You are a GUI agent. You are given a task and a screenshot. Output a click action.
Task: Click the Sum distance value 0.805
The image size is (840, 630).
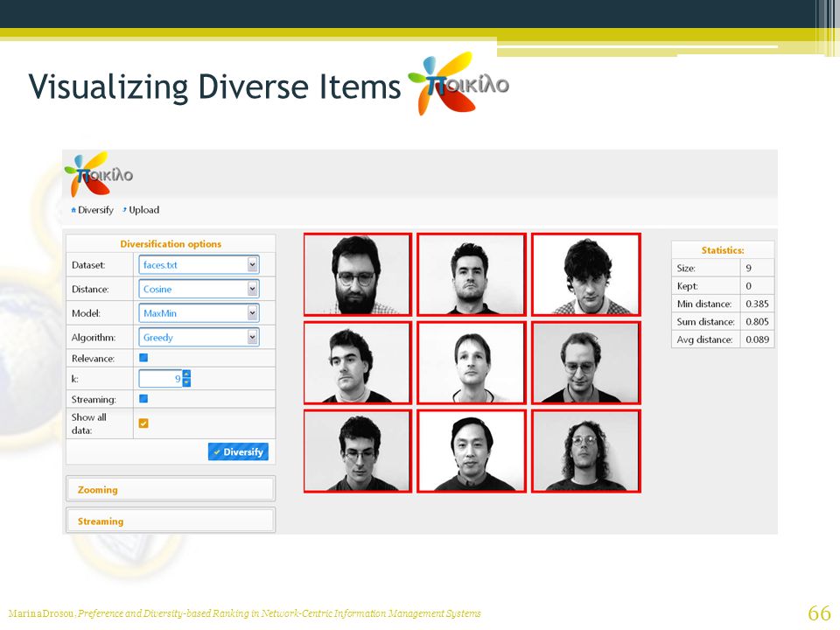[757, 321]
